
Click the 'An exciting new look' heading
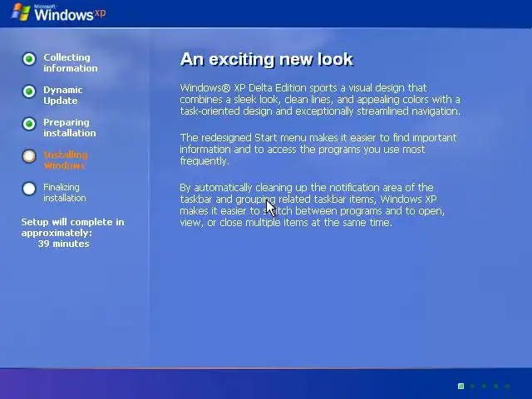(x=267, y=59)
